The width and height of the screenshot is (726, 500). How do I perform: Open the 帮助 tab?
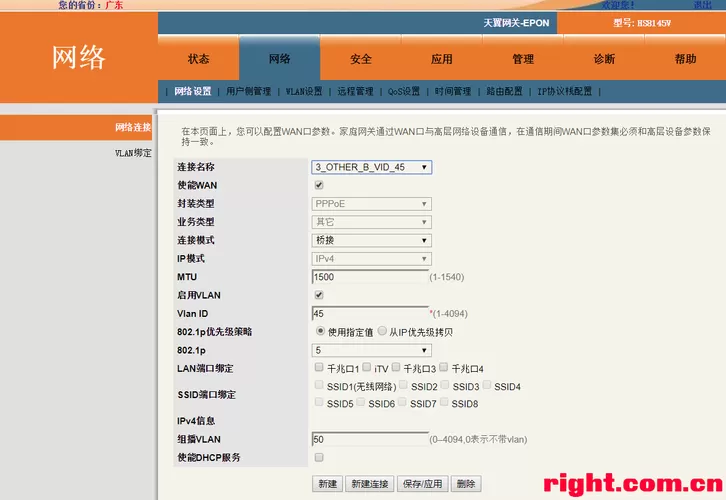click(685, 59)
